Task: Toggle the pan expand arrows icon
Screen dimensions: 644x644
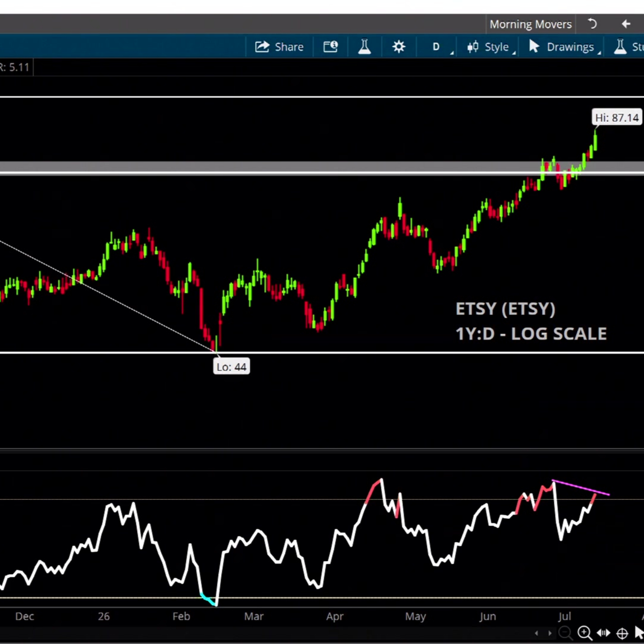Action: pyautogui.click(x=603, y=633)
